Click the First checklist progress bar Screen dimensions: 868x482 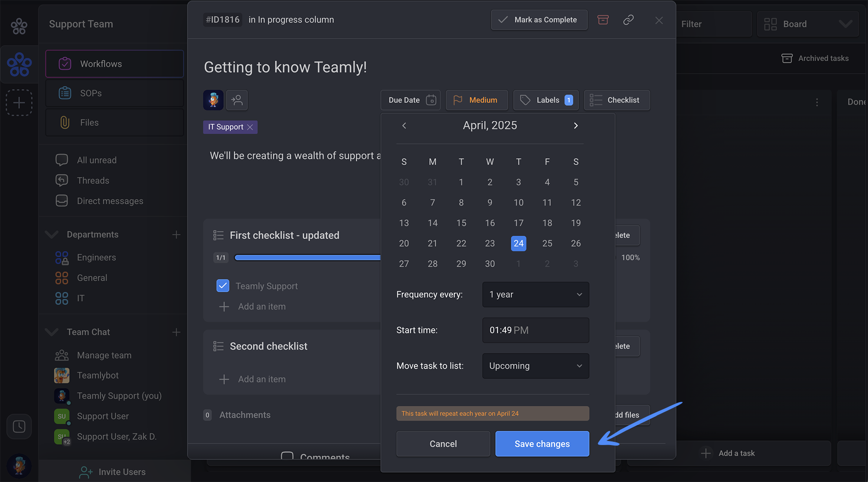pyautogui.click(x=308, y=258)
